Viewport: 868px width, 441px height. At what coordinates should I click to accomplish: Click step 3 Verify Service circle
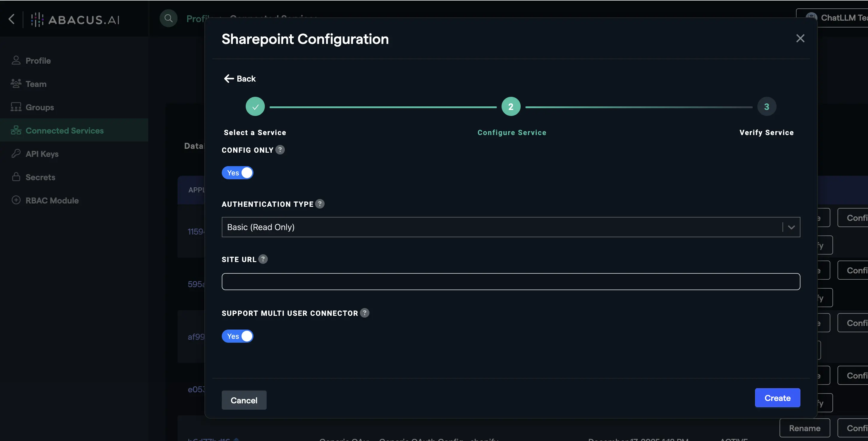[767, 107]
